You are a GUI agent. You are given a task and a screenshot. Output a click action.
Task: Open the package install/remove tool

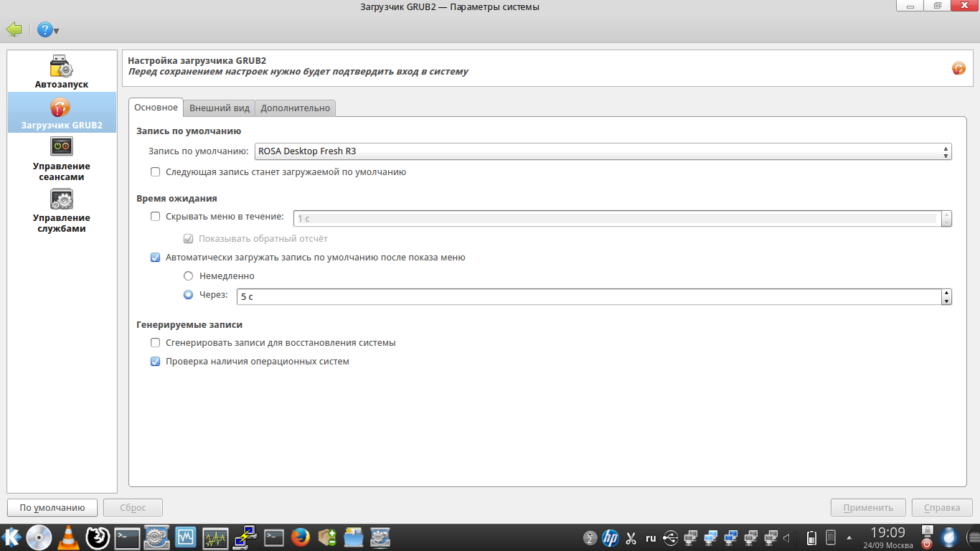[327, 537]
